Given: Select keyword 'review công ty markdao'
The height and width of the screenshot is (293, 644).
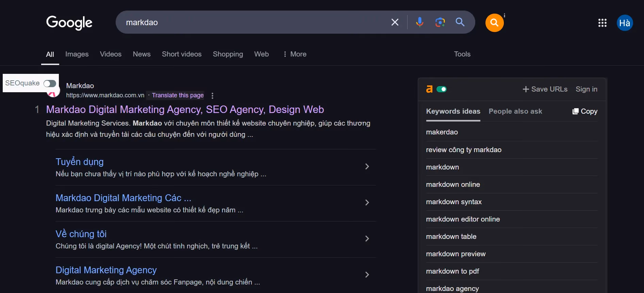Looking at the screenshot, I should (x=464, y=150).
